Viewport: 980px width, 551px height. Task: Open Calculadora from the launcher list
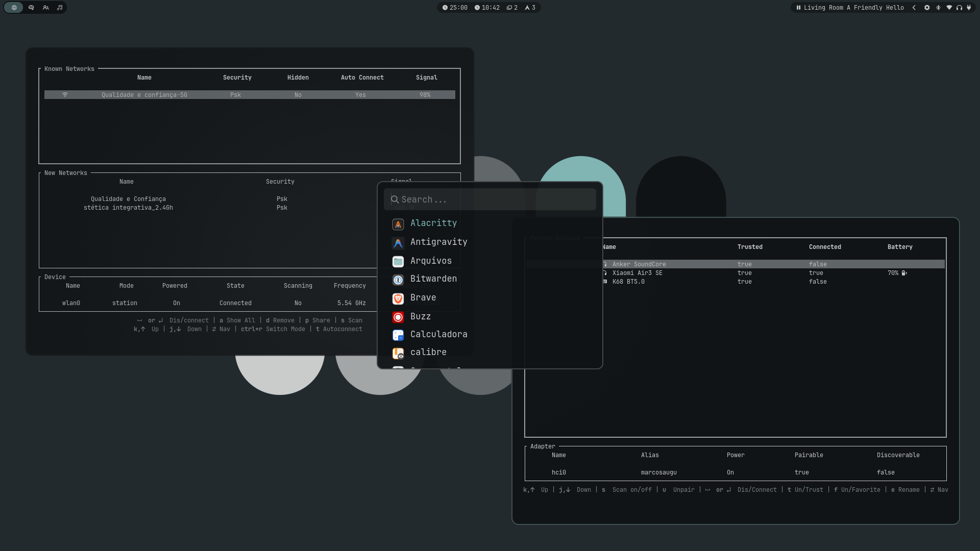438,335
